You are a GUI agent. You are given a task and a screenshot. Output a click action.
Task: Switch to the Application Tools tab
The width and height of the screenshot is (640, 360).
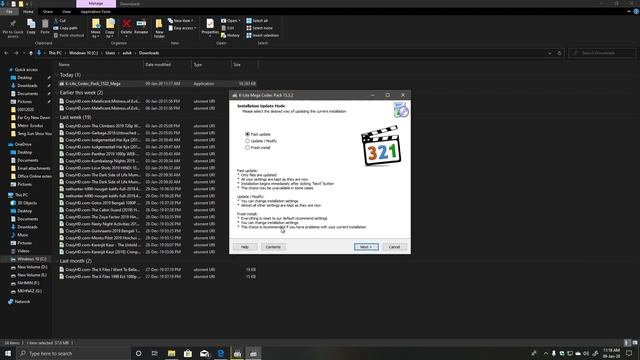tap(96, 12)
